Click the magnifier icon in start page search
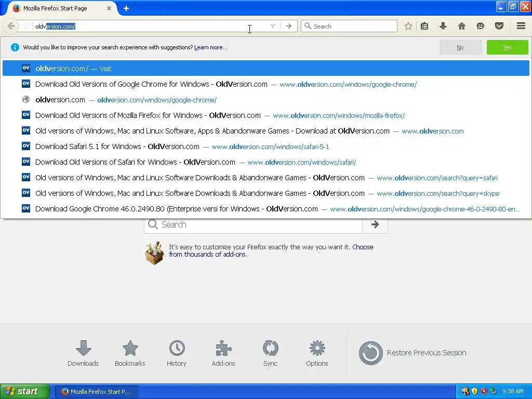This screenshot has height=399, width=532. (x=153, y=224)
